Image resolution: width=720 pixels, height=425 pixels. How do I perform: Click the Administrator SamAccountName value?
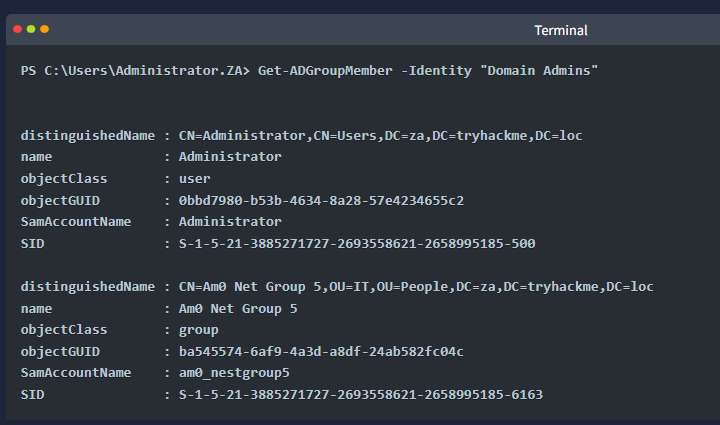pos(230,222)
